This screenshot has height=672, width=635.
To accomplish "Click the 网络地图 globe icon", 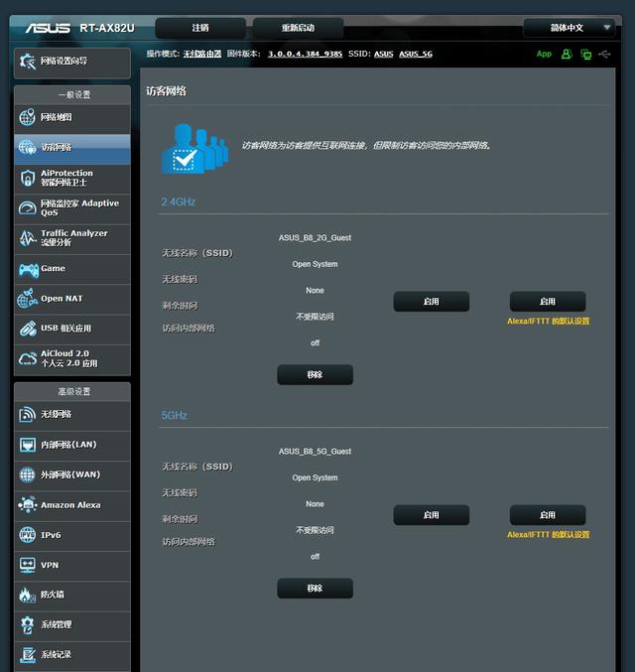I will tap(27, 117).
